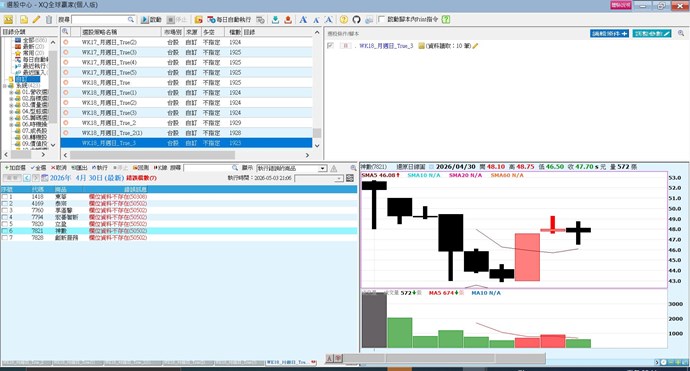This screenshot has height=371, width=690.
Task: Check the box for row 6 code 7821
Action: click(x=5, y=231)
